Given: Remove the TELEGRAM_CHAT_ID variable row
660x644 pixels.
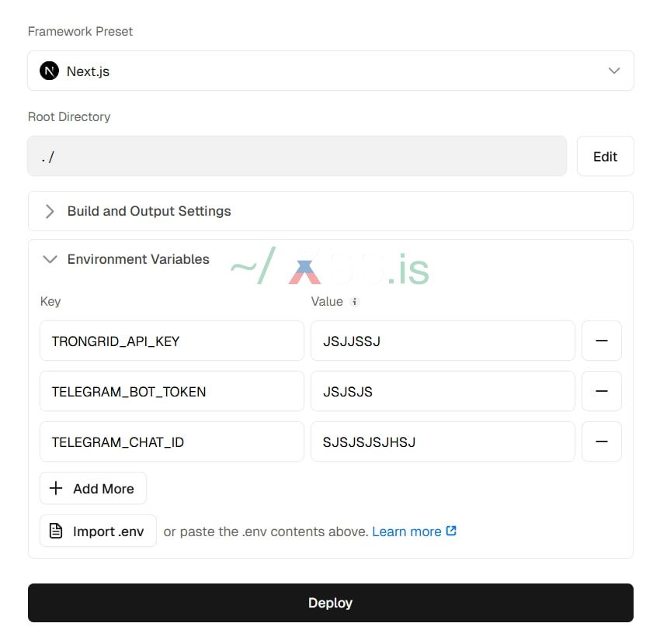Looking at the screenshot, I should (601, 441).
